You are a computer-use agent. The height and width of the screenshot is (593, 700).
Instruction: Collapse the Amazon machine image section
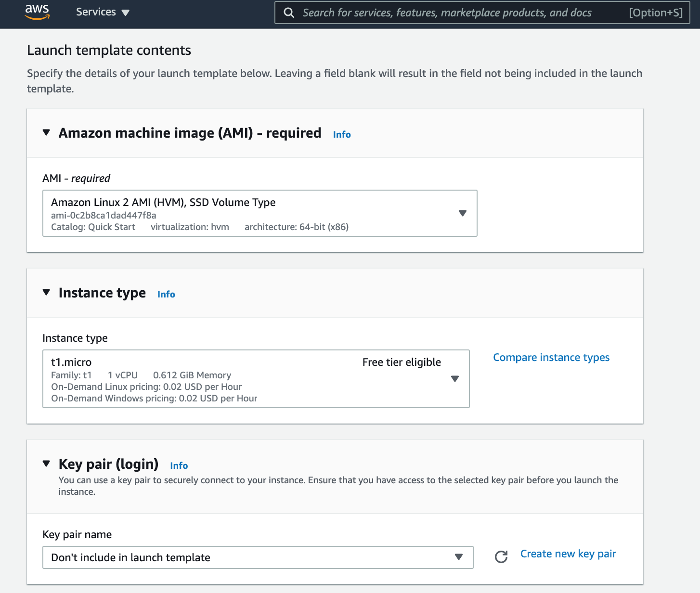pyautogui.click(x=46, y=133)
